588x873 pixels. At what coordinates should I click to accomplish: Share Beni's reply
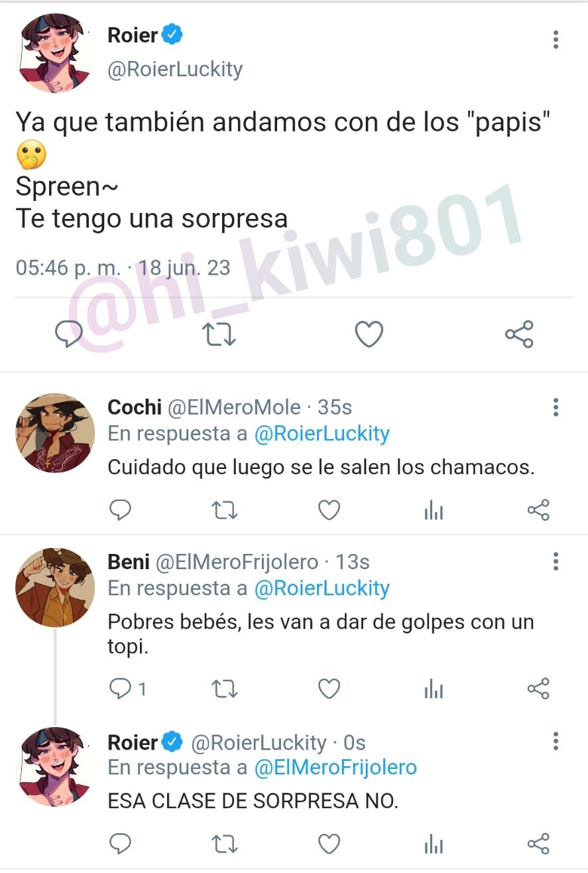(538, 689)
